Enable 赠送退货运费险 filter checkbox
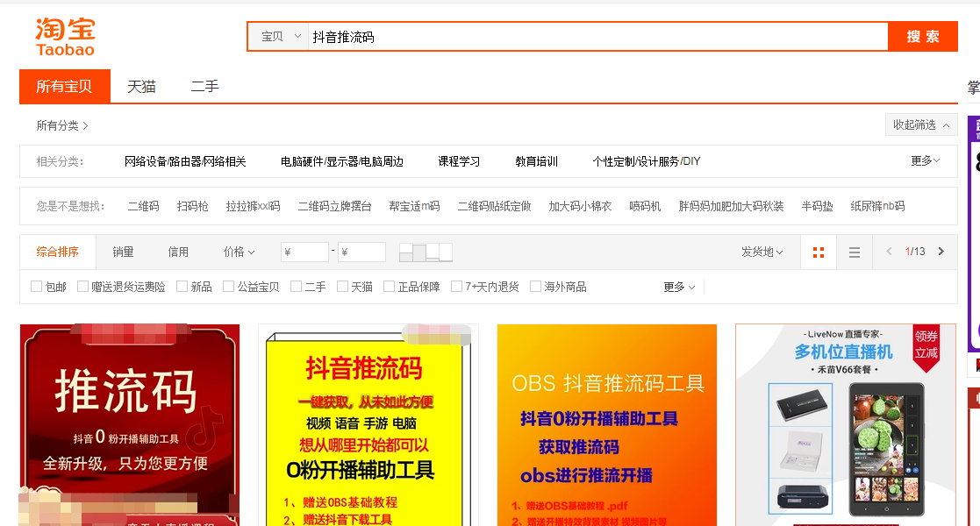980x526 pixels. 82,286
